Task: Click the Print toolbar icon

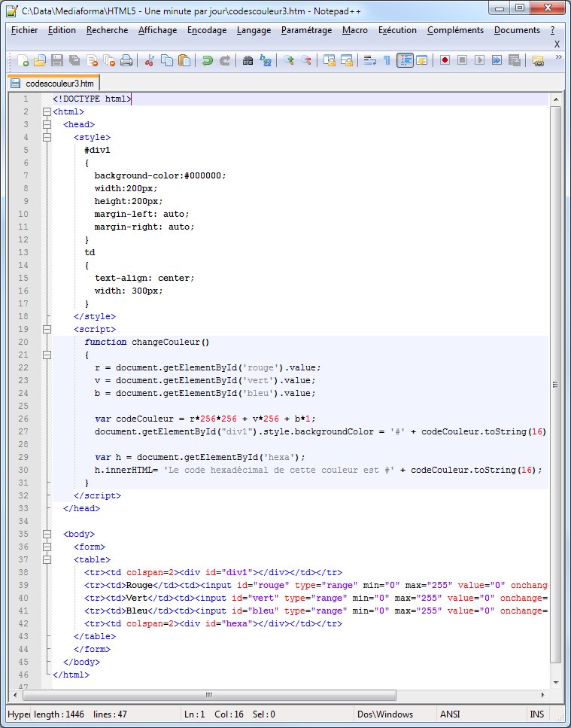Action: 126,61
